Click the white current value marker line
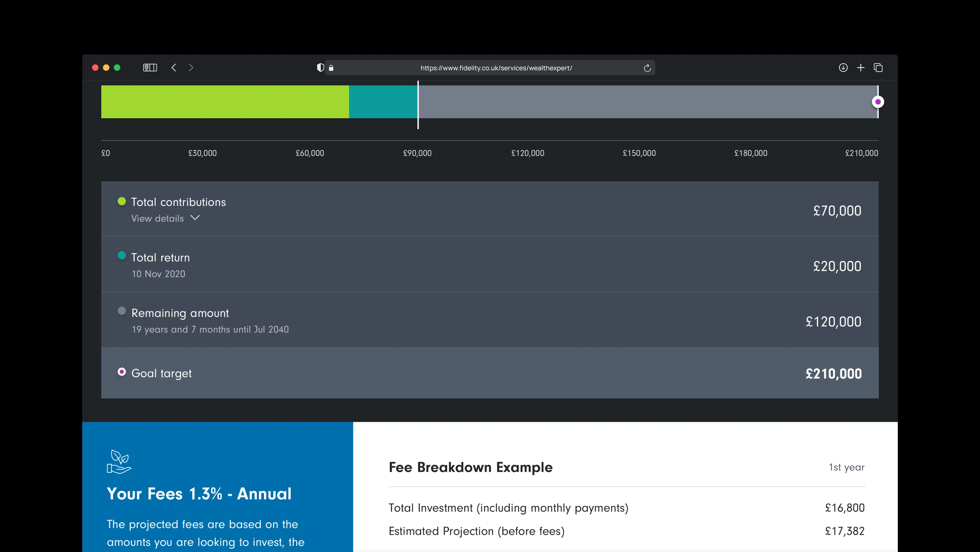Viewport: 980px width, 552px height. click(x=418, y=105)
